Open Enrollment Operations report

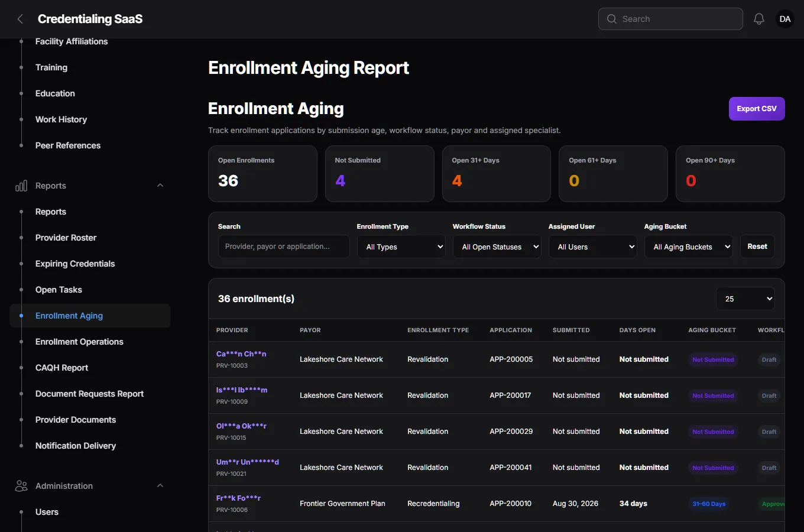pyautogui.click(x=79, y=342)
